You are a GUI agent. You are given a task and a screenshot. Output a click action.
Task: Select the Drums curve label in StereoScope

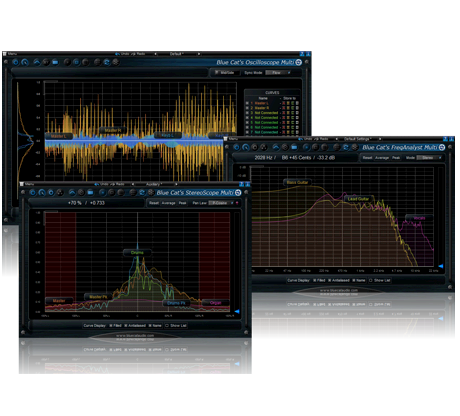(x=137, y=253)
